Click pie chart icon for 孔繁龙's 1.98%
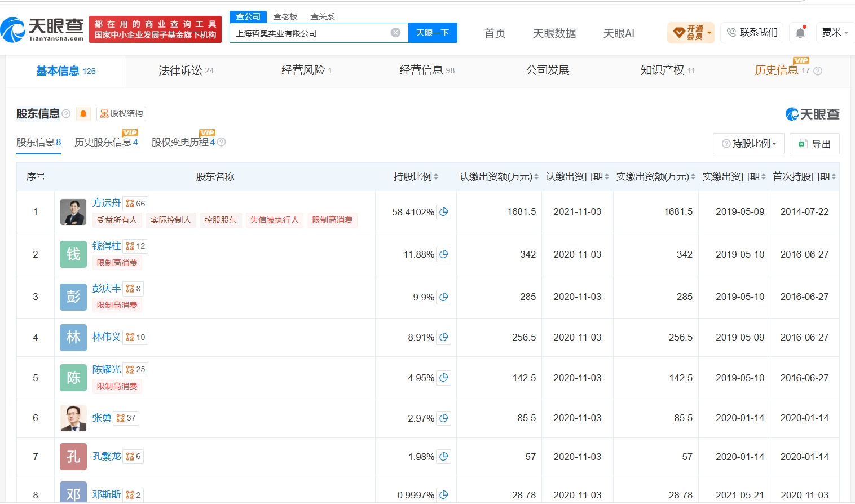The width and height of the screenshot is (855, 504). 444,457
